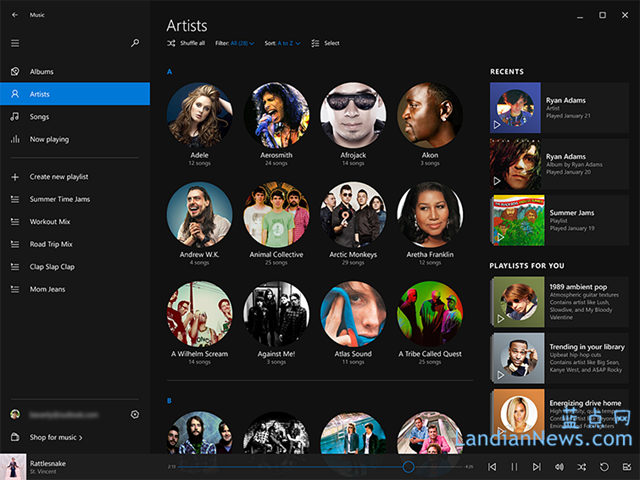The image size is (640, 480).
Task: Open the Clap Slap Clap playlist
Action: pos(75,267)
